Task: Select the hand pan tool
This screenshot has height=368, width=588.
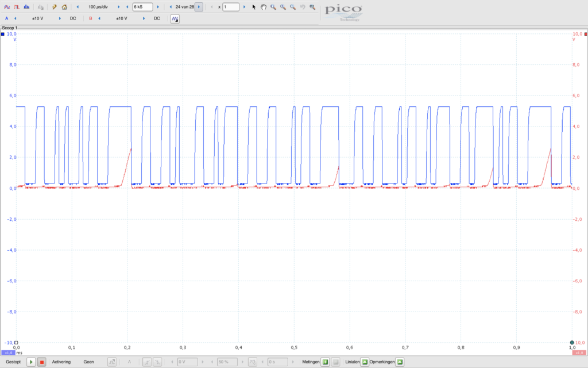Action: tap(264, 7)
